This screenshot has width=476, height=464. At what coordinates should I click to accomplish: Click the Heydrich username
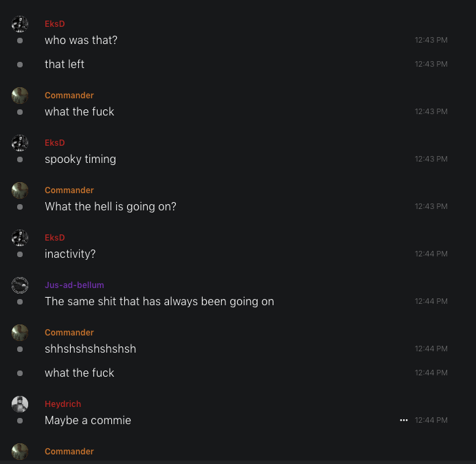(63, 404)
